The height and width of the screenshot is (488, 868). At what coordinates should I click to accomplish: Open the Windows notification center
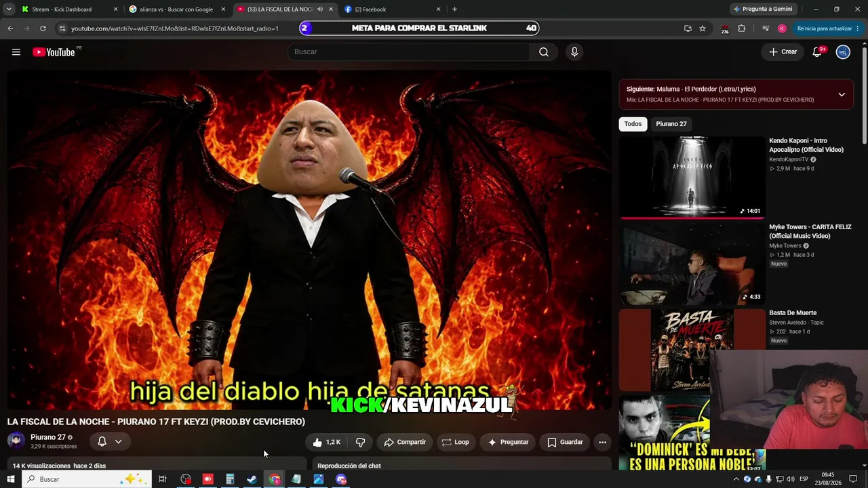point(853,479)
